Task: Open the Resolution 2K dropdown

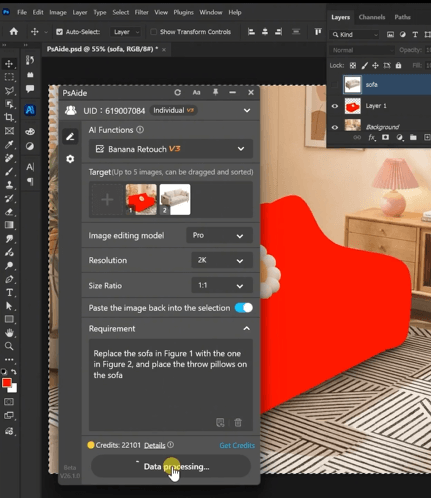Action: (x=221, y=260)
